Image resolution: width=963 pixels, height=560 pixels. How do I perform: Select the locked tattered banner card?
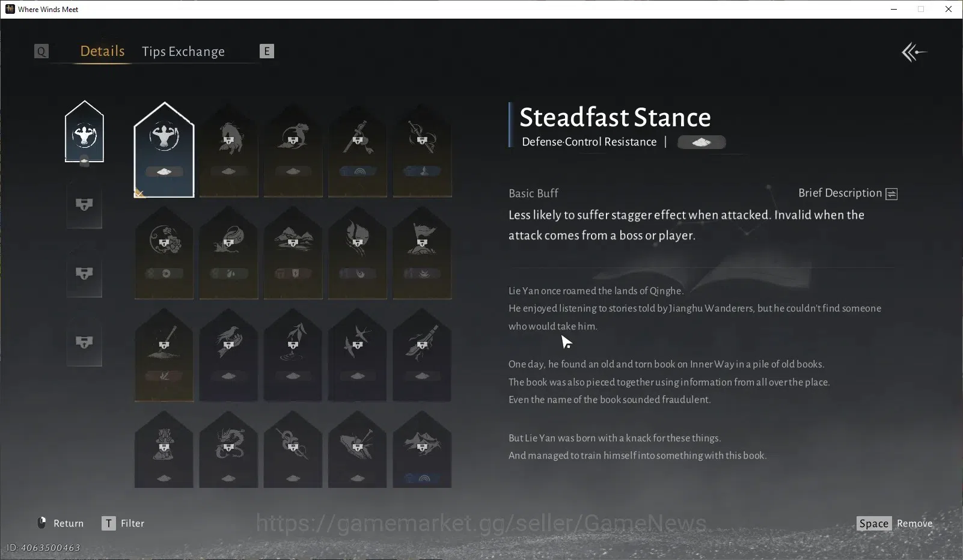(422, 252)
